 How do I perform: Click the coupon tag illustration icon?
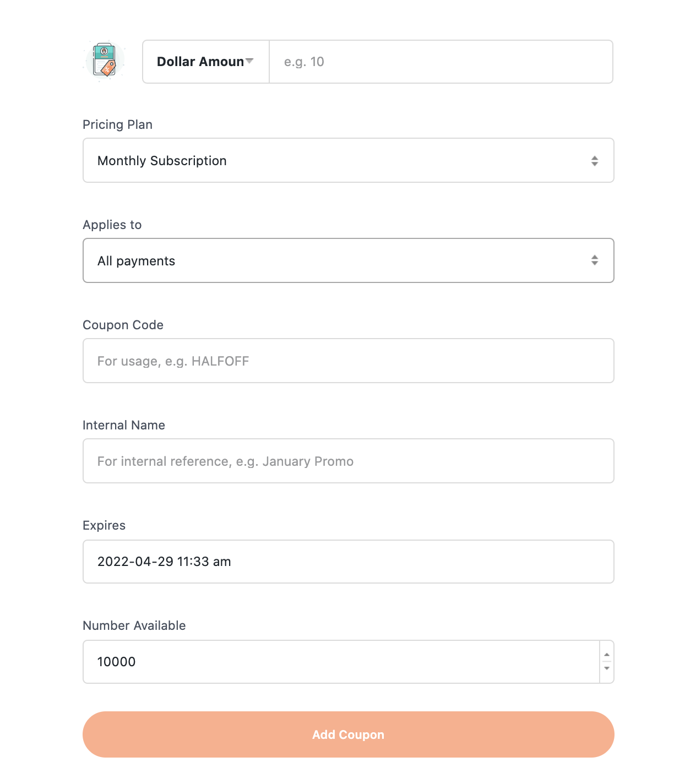click(x=104, y=61)
